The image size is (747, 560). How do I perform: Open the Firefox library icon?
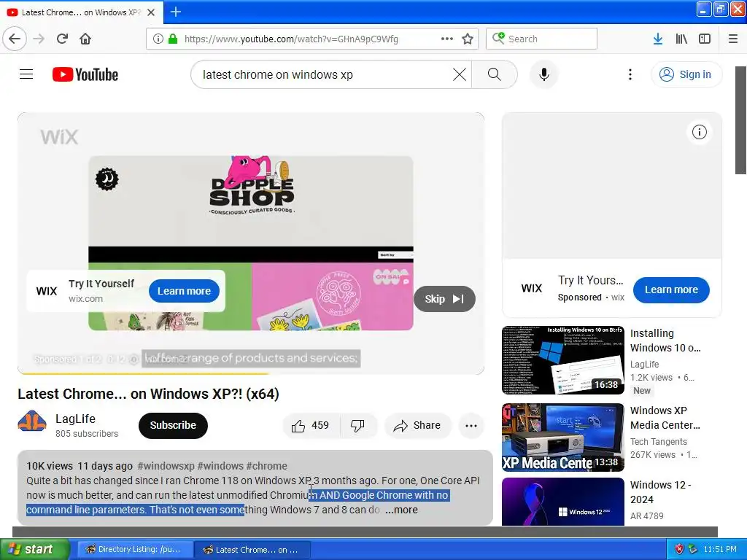click(681, 39)
